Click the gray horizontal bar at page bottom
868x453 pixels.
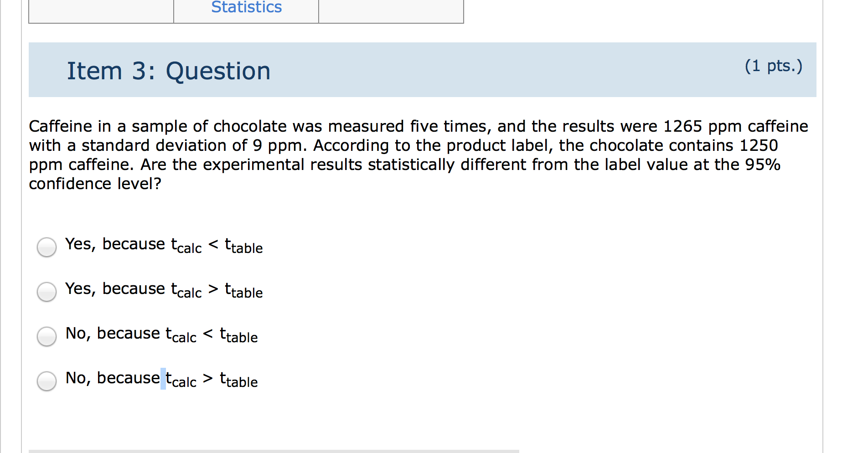274,451
